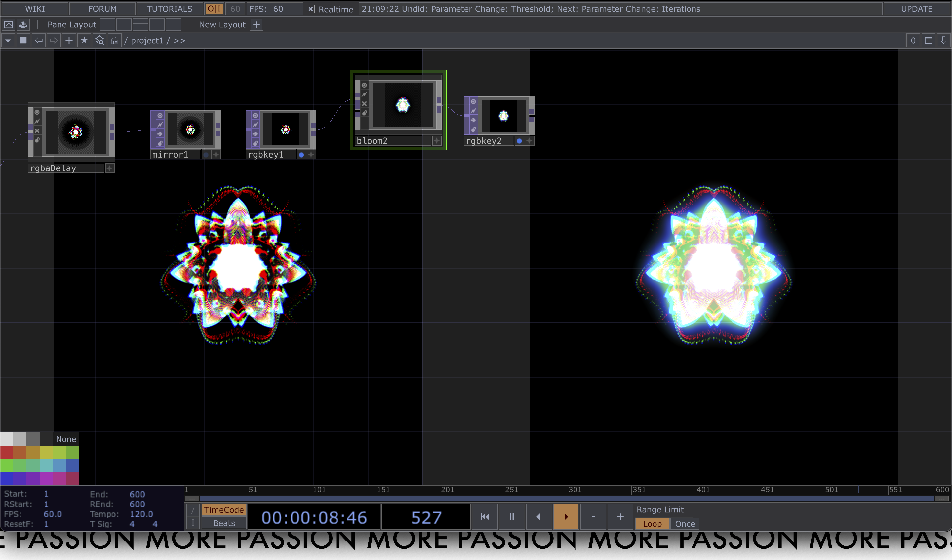The image size is (952, 560).
Task: Select a red swatch from the color palette
Action: pos(6,452)
